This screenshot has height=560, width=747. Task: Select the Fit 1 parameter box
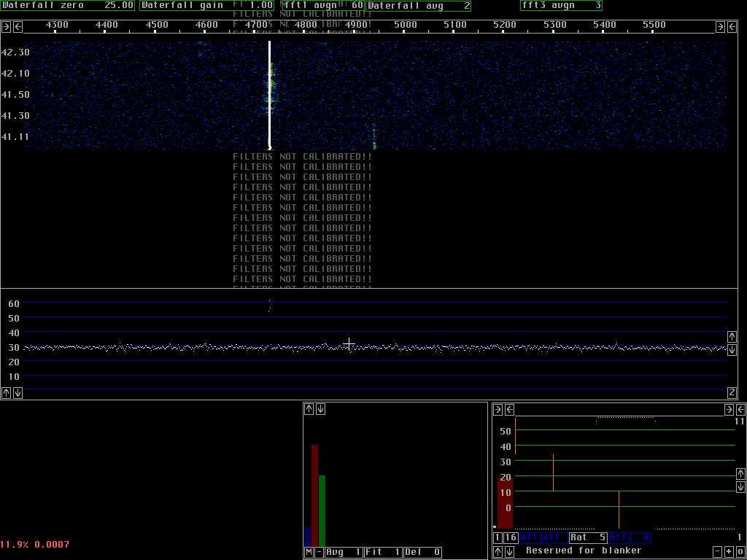383,553
